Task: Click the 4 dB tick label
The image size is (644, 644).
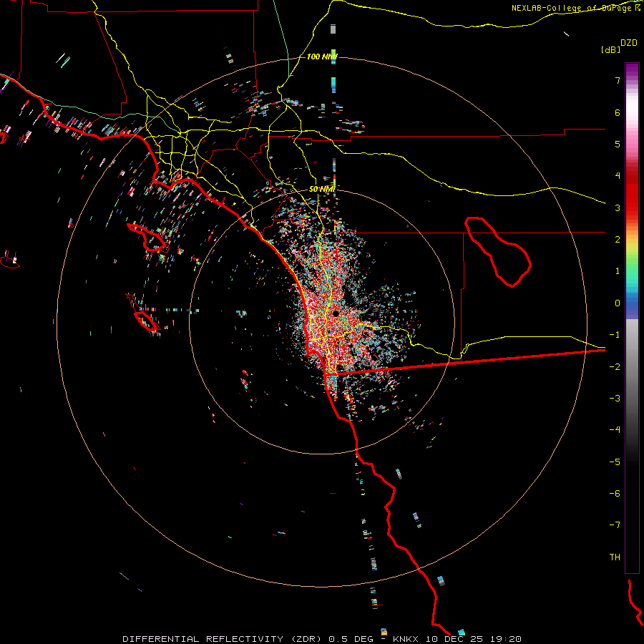Action: point(618,176)
